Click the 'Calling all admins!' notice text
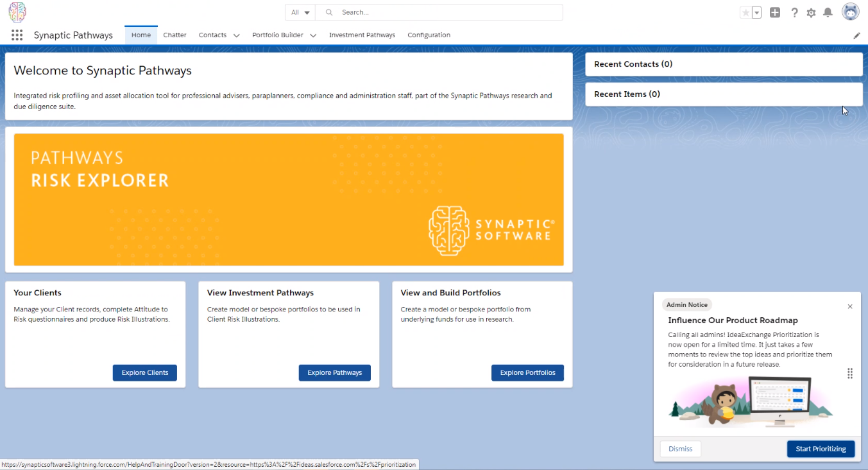This screenshot has height=470, width=868. 750,349
